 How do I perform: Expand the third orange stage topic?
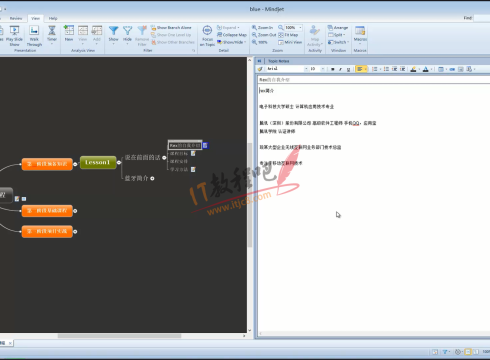(75, 231)
